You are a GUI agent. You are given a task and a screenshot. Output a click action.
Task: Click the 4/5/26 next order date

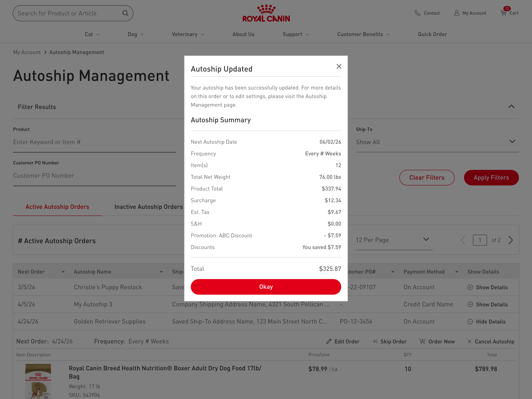pos(26,304)
